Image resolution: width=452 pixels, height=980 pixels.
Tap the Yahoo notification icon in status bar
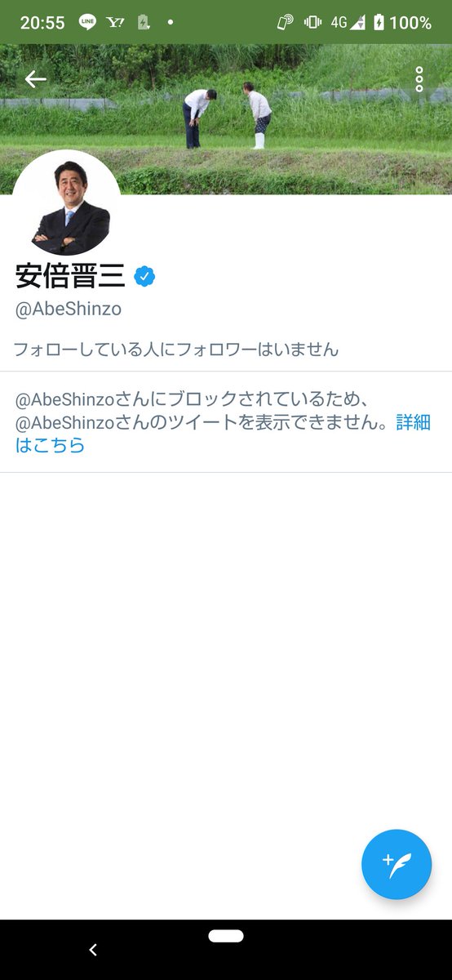pyautogui.click(x=115, y=23)
